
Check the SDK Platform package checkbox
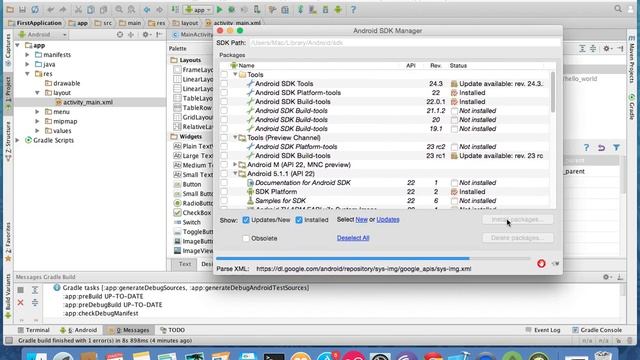tap(224, 192)
